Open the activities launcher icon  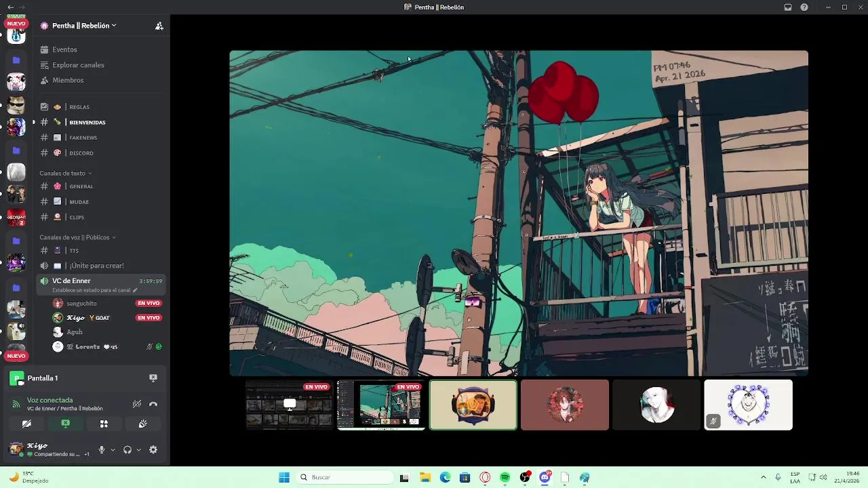(104, 424)
